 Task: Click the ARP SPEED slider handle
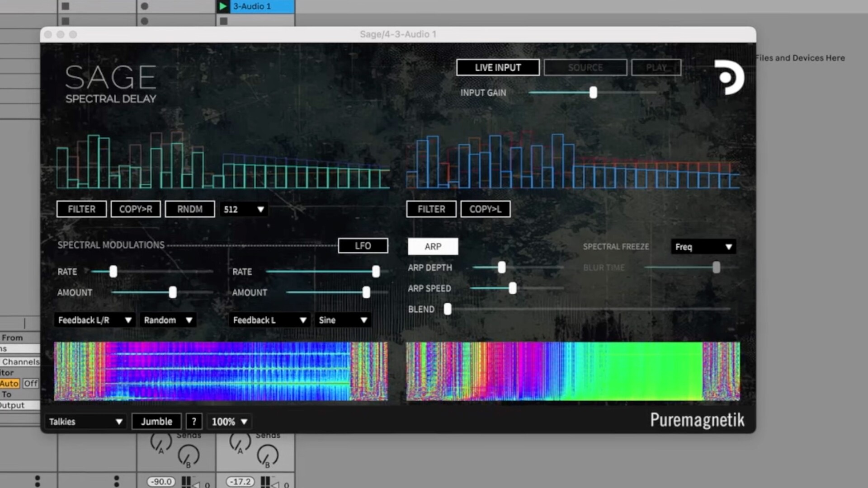(513, 288)
